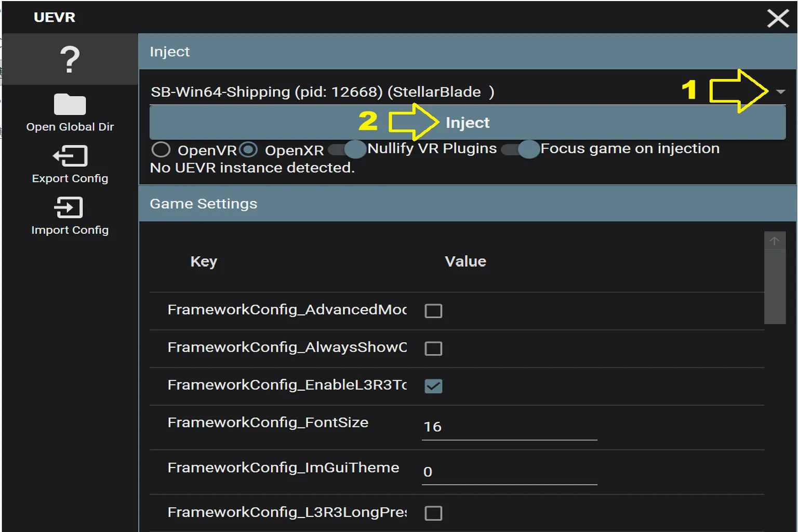This screenshot has width=798, height=532.
Task: Click the UEVR window title
Action: coord(55,18)
